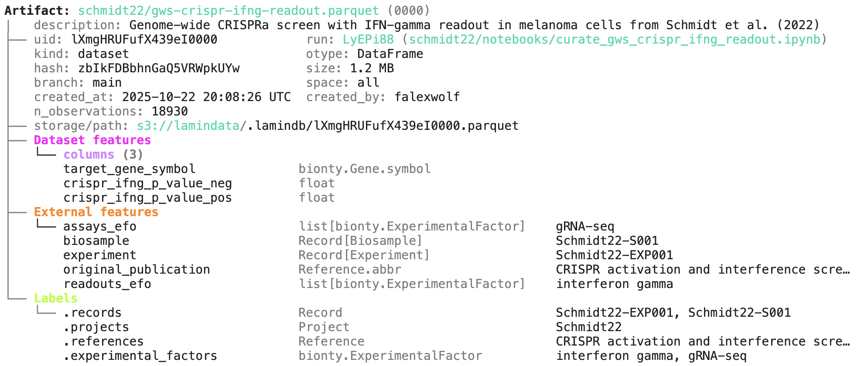
Task: Select the target_gene_symbol column row
Action: [129, 169]
